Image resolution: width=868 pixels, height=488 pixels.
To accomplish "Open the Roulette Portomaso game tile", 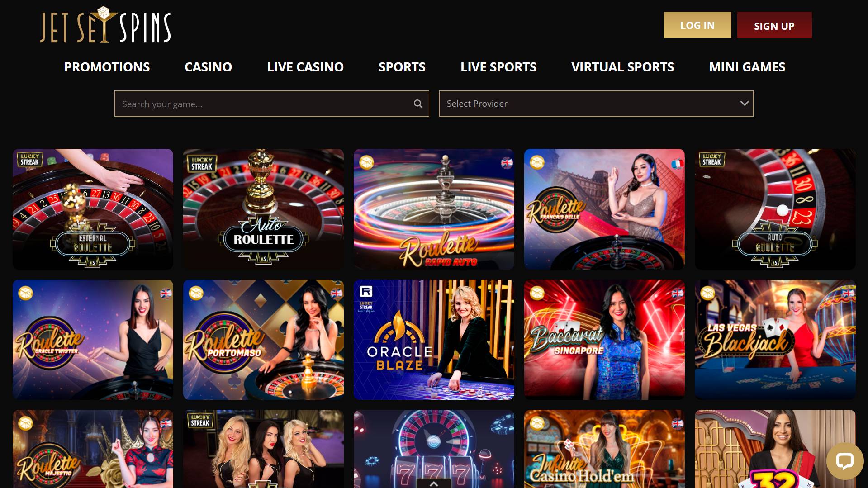I will [263, 339].
